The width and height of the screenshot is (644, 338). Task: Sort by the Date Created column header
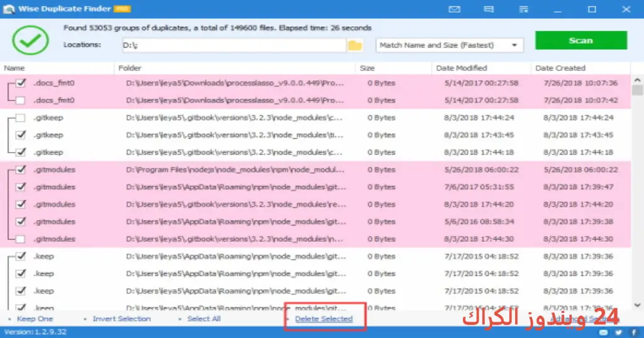(560, 68)
